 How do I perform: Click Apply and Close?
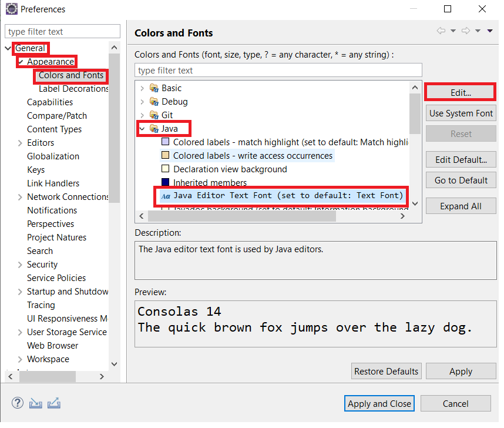click(x=379, y=403)
